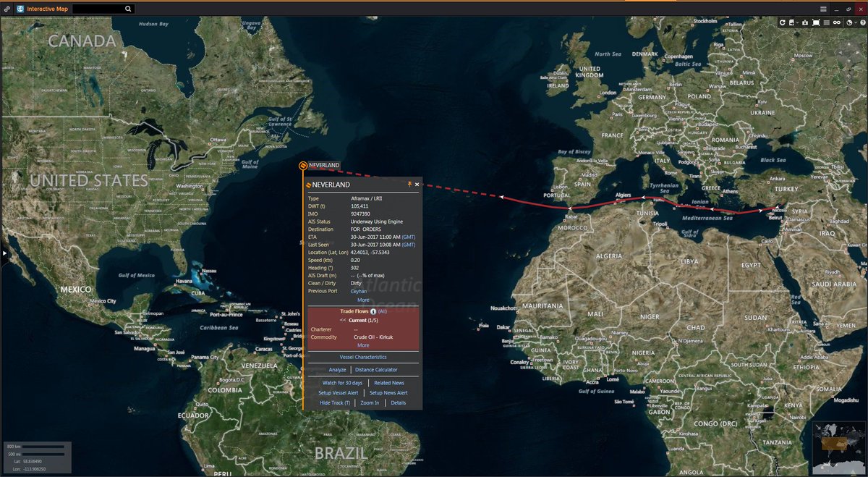868x477 pixels.
Task: Click the Lon coordinate readout
Action: pyautogui.click(x=27, y=468)
